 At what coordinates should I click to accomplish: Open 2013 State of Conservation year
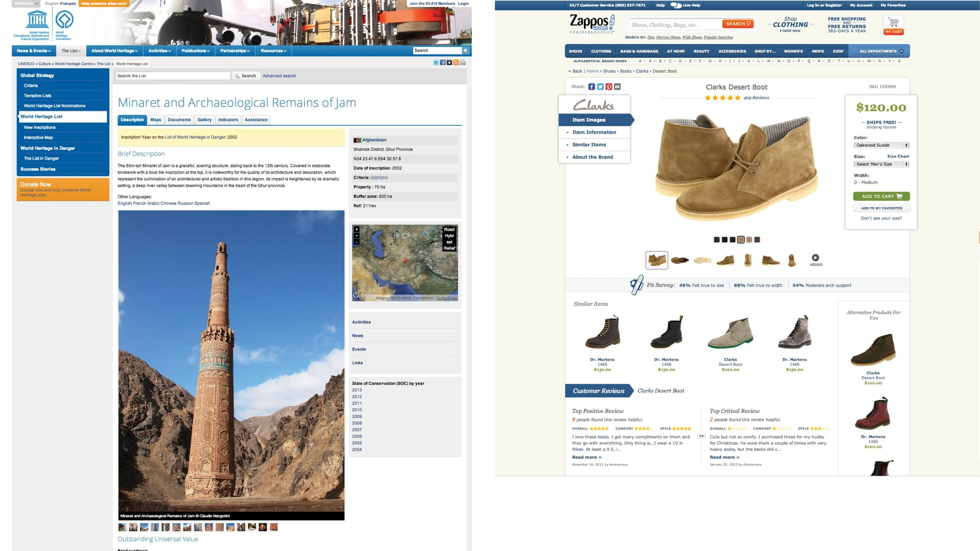point(357,390)
